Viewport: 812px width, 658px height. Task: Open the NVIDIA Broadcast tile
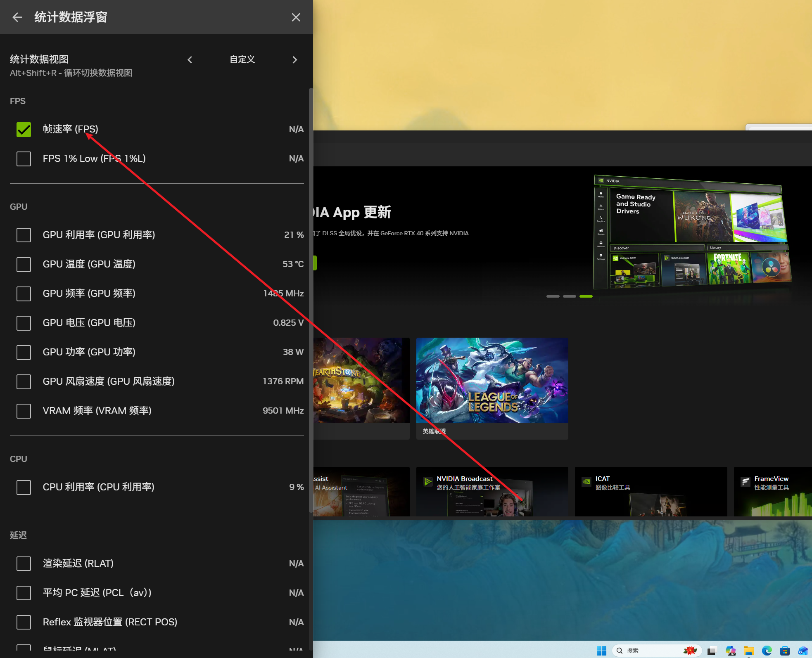coord(492,491)
